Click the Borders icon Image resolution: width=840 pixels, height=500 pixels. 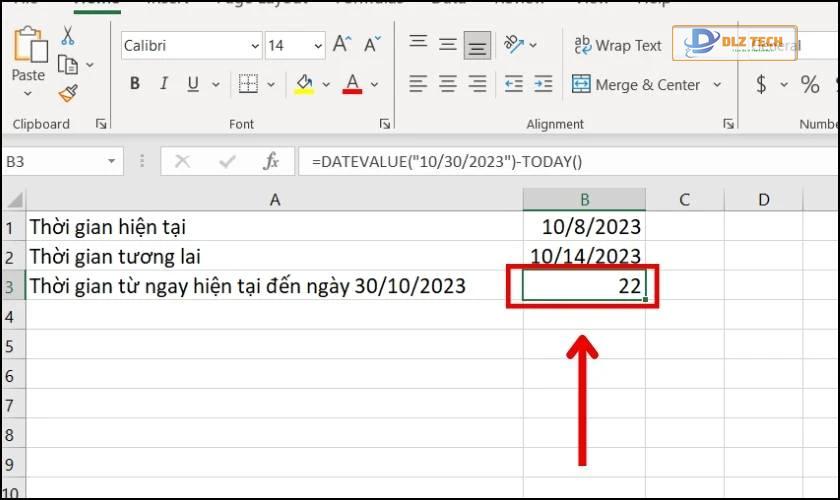(248, 84)
